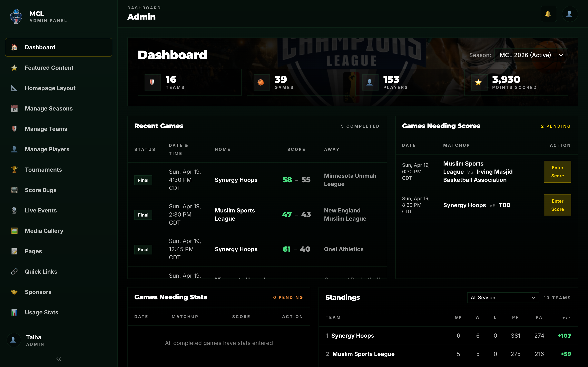The width and height of the screenshot is (588, 367).
Task: Collapse the sidebar with the chevron arrows
Action: click(58, 358)
